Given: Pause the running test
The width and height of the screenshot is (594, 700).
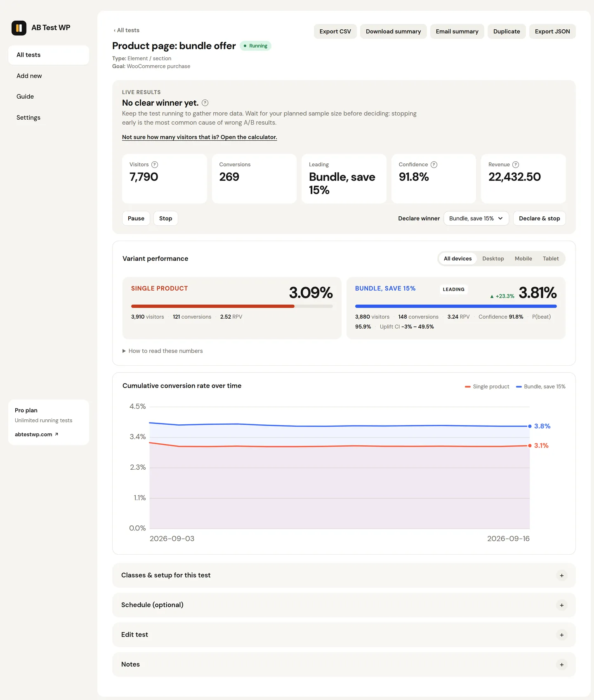Looking at the screenshot, I should tap(136, 218).
